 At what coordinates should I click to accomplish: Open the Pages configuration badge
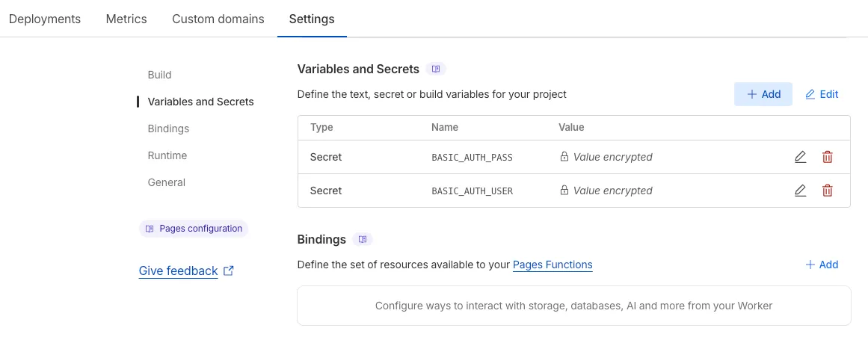(x=194, y=229)
